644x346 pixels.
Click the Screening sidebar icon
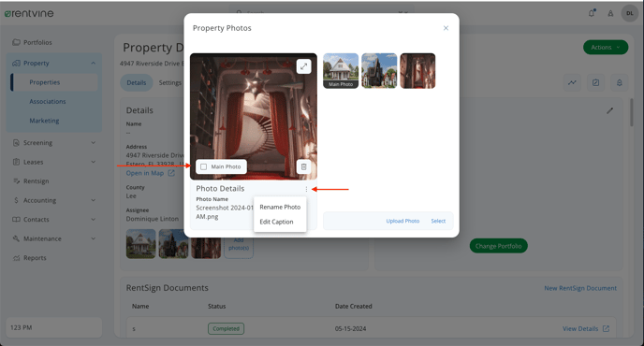(16, 143)
